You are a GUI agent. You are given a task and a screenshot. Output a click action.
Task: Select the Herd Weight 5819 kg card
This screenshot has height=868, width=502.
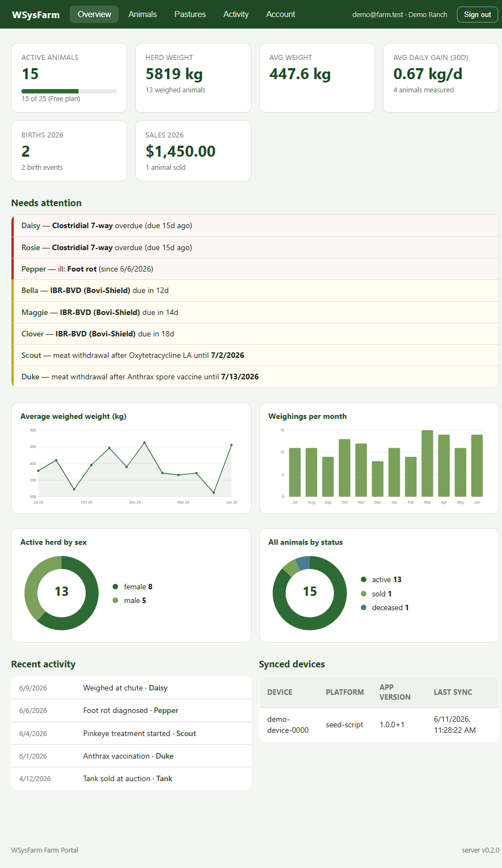(193, 78)
